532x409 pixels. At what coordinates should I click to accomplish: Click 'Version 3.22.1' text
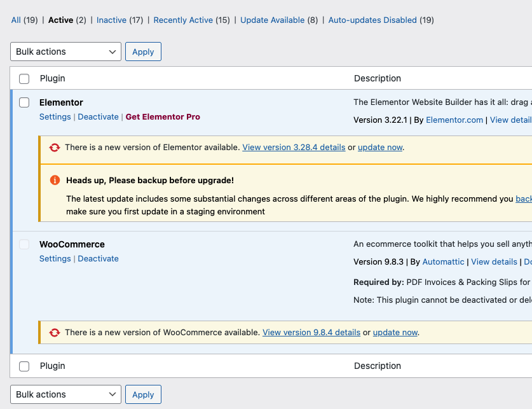380,120
